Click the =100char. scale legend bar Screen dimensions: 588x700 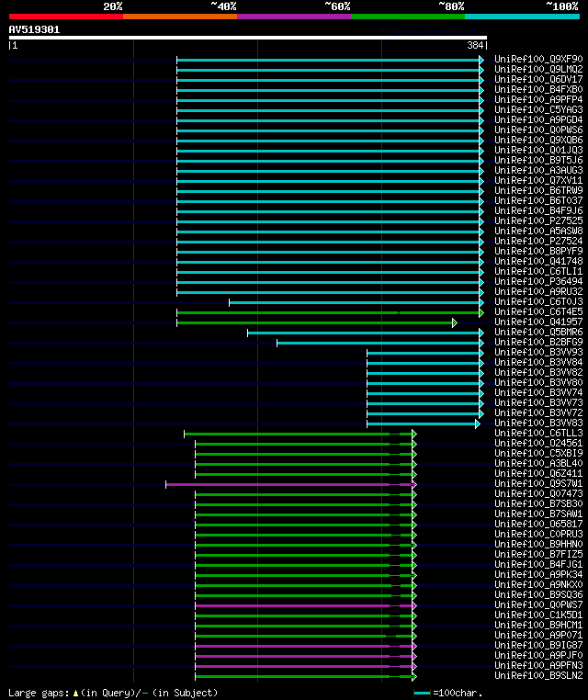coord(422,694)
